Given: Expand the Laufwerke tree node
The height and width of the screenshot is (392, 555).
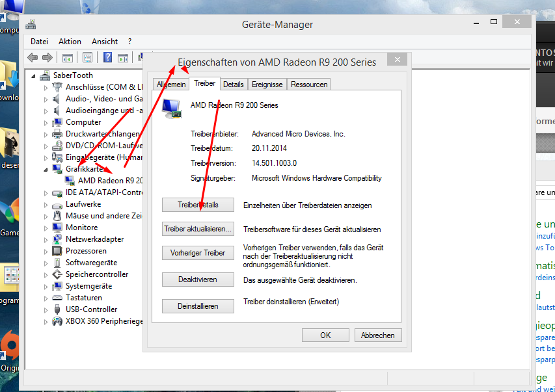Looking at the screenshot, I should coord(46,205).
